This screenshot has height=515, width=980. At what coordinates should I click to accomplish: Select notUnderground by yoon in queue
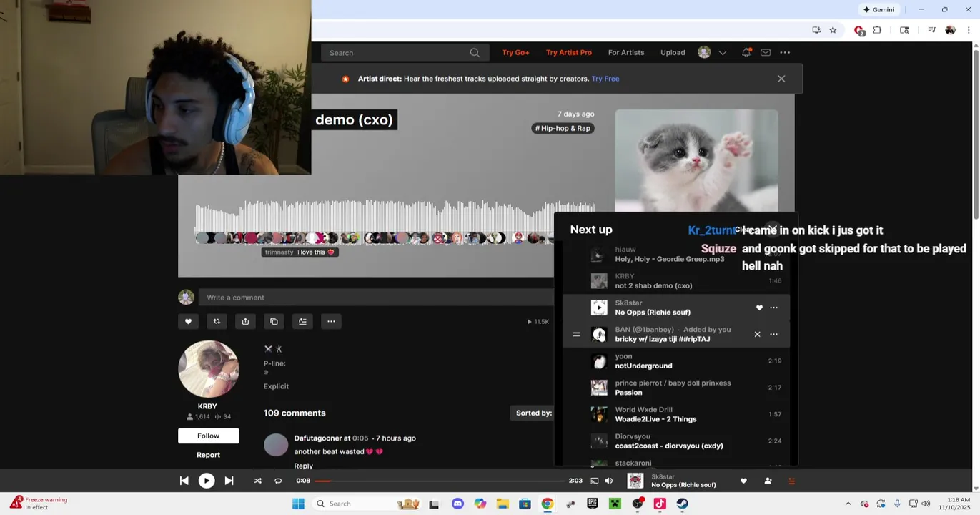675,361
